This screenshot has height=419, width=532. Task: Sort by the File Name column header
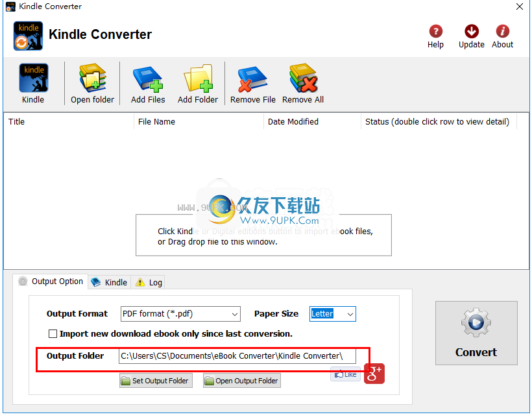[199, 121]
